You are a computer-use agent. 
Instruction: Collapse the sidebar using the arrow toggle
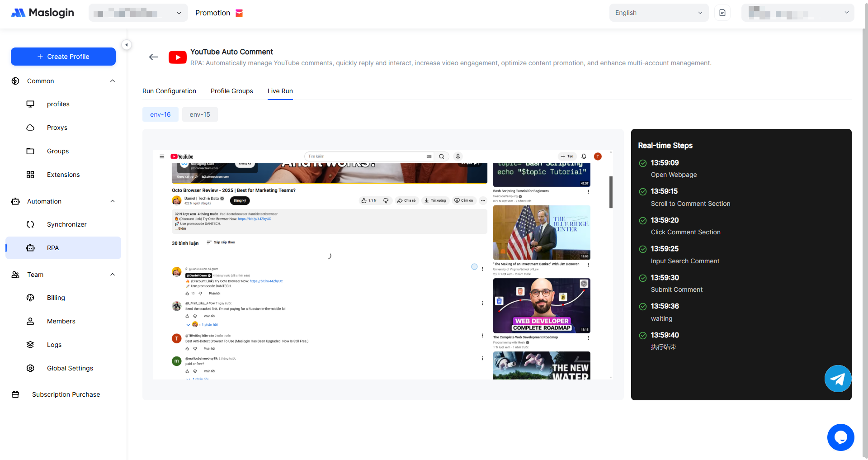pos(127,45)
